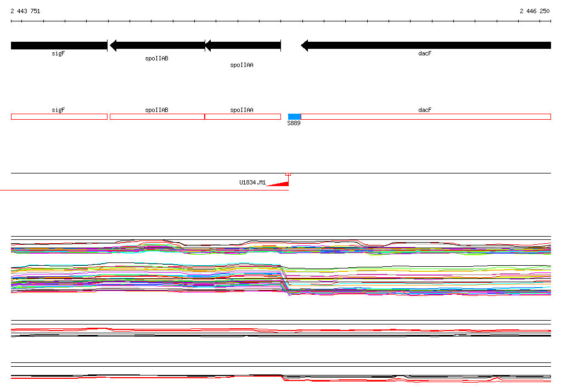
Task: Click the sigF label above red box
Action: (x=58, y=110)
